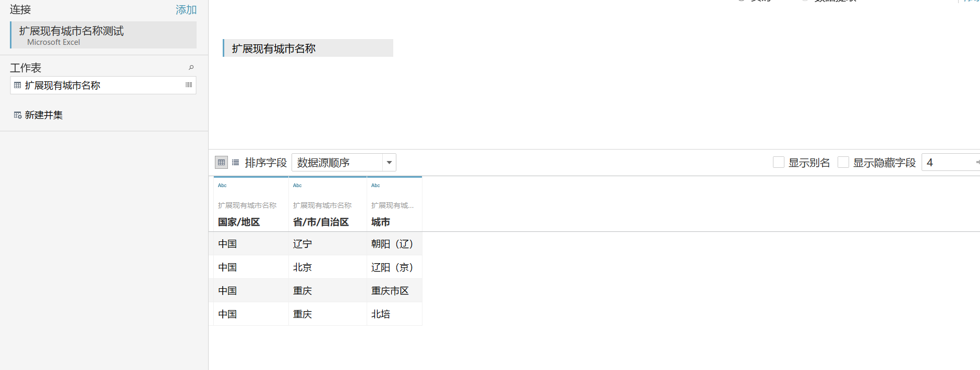980x370 pixels.
Task: Click the sort dropdown arrow
Action: click(389, 163)
